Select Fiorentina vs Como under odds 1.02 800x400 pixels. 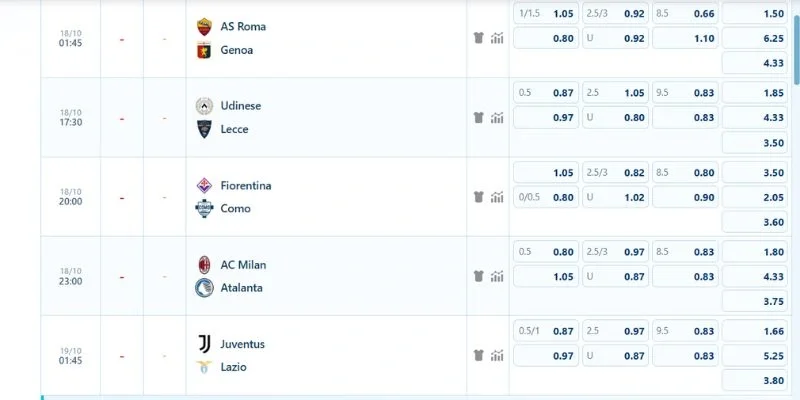point(615,197)
